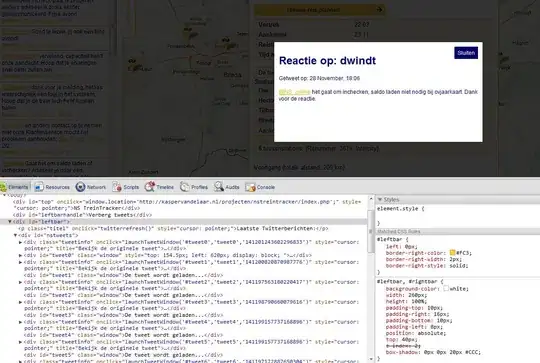Select the Timeline panel icon

pyautogui.click(x=149, y=187)
